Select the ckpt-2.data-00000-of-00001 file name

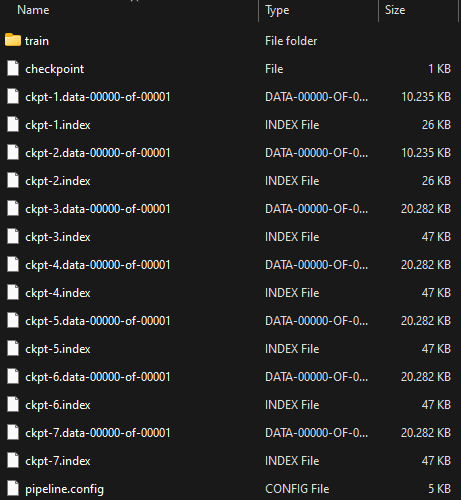click(98, 153)
